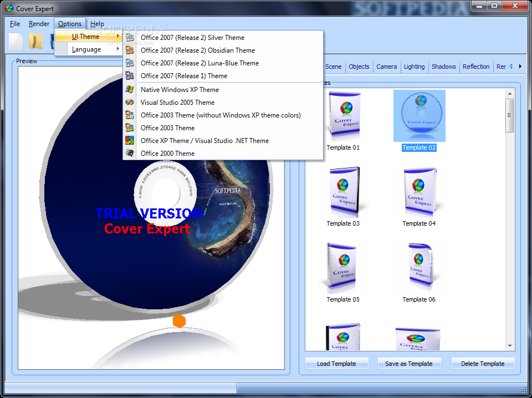This screenshot has width=532, height=398.
Task: Select Visual Studio 2005 Theme
Action: point(223,102)
